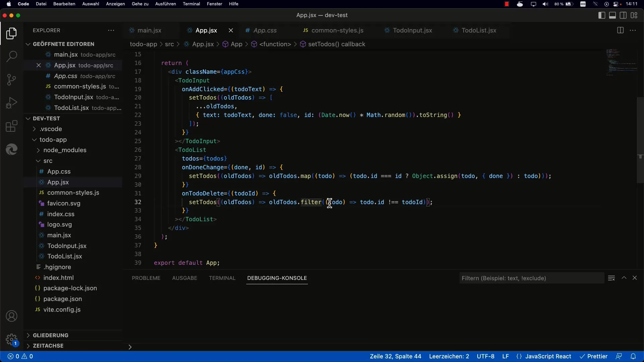
Task: Click src in the breadcrumb path
Action: (169, 44)
